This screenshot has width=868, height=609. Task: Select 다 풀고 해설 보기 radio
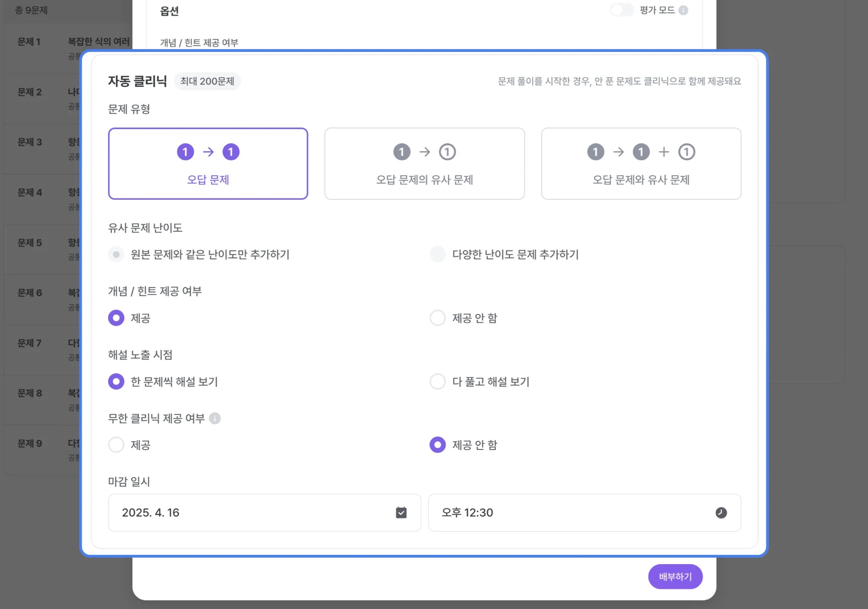[x=437, y=381]
